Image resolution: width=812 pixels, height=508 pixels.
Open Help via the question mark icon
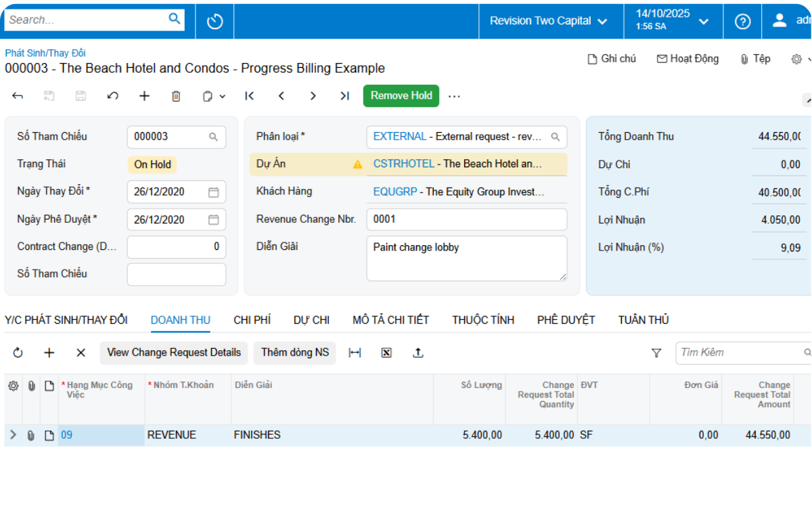(x=742, y=21)
